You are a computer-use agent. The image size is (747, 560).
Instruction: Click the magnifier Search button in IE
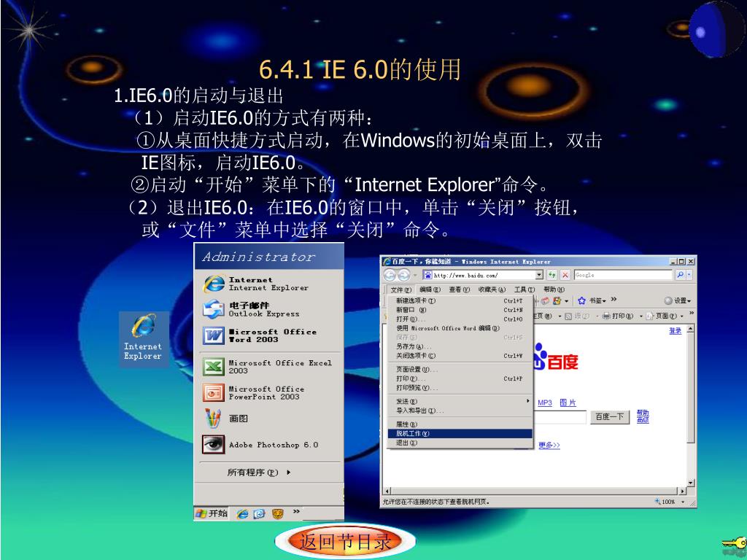[x=681, y=275]
